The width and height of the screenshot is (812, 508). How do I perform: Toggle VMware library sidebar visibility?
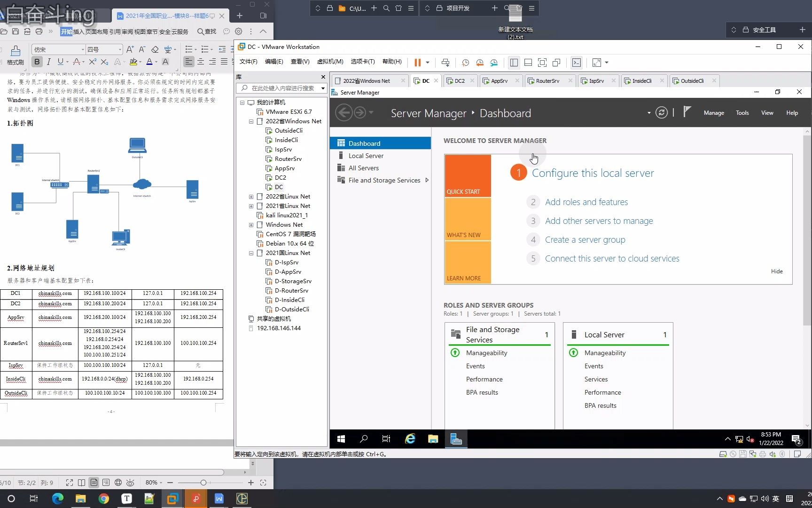(x=514, y=63)
